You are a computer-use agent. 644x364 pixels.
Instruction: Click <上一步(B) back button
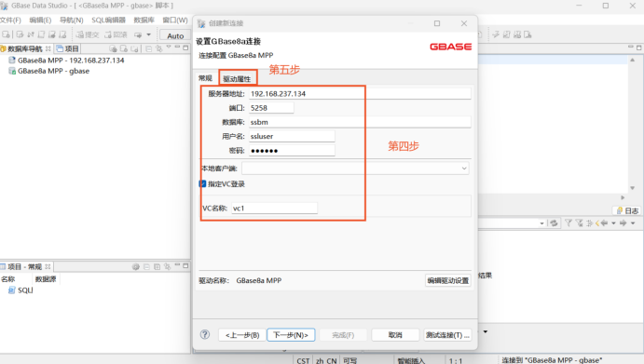(242, 335)
